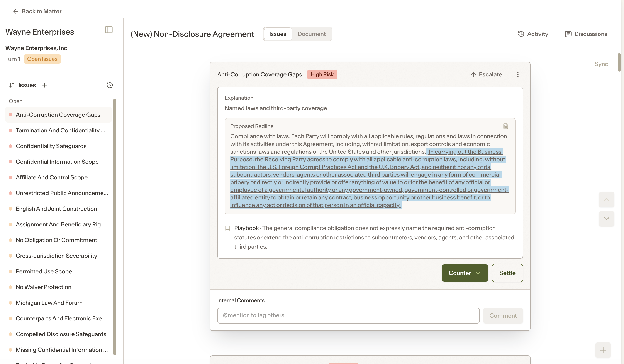Select Cross-Jurisdiction Severability issue
The image size is (624, 364).
click(x=58, y=256)
